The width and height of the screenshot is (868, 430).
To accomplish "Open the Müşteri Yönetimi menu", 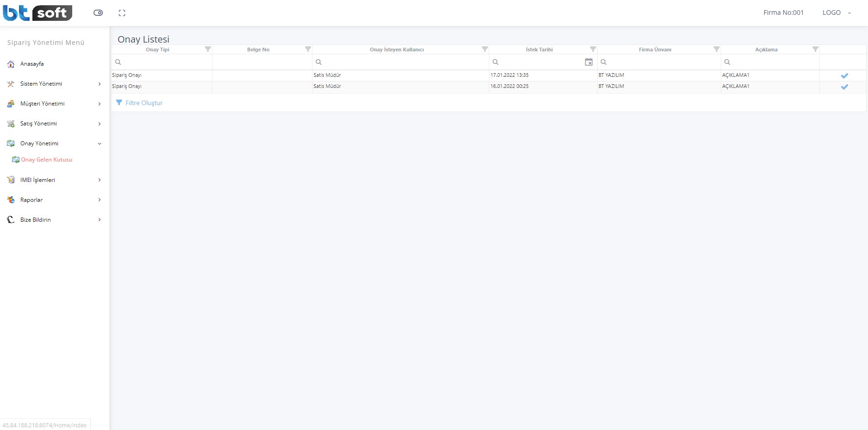I will pyautogui.click(x=43, y=104).
